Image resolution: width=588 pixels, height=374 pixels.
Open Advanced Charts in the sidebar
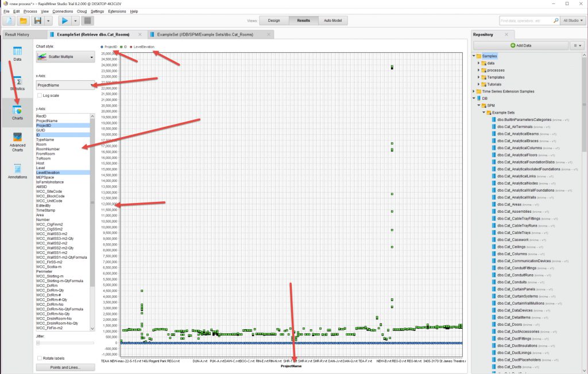pyautogui.click(x=17, y=141)
